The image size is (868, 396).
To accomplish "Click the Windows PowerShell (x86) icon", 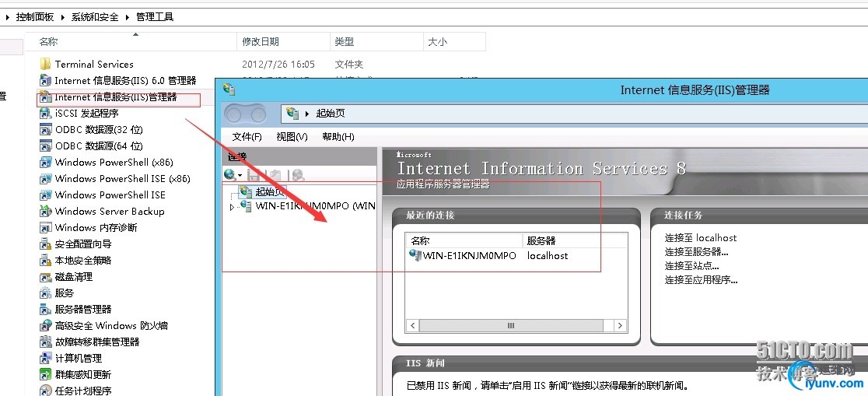I will tap(46, 163).
